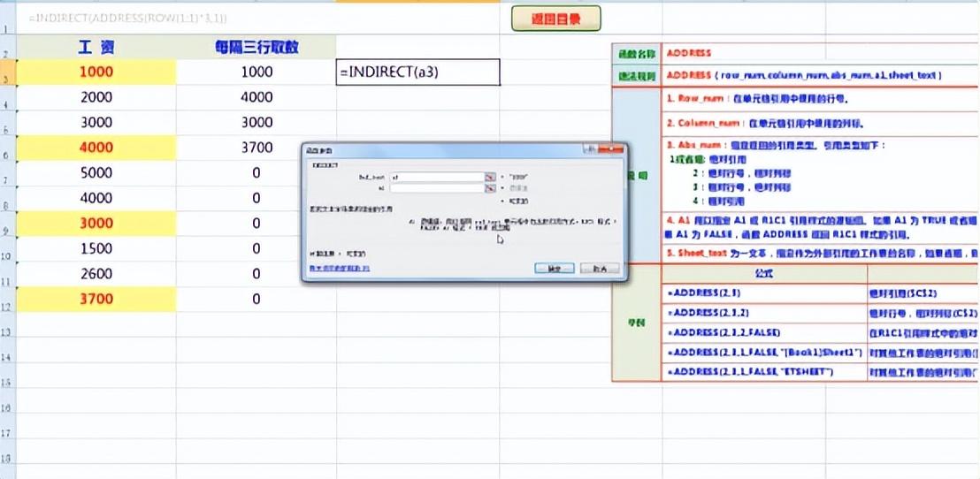Image resolution: width=980 pixels, height=479 pixels.
Task: Select the 每隔三行取數 header cell
Action: (256, 47)
